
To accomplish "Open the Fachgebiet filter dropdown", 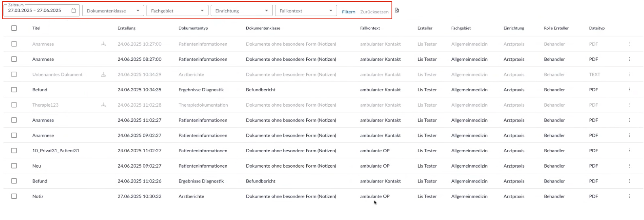I will pos(177,11).
